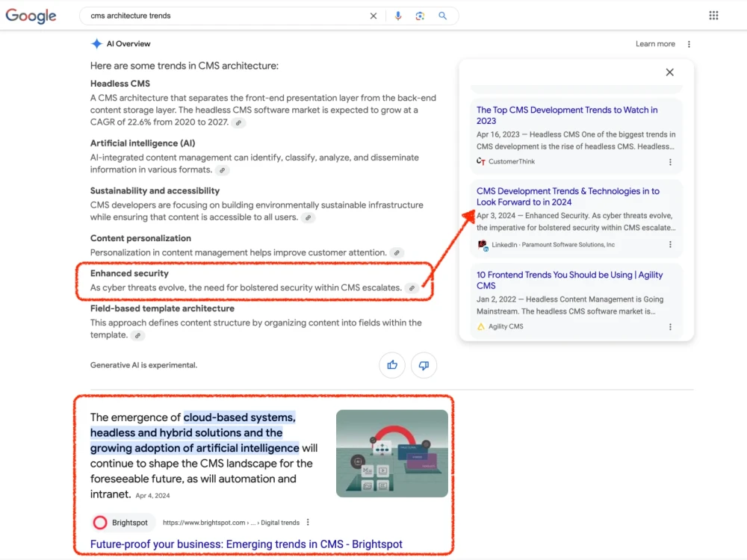Screen dimensions: 747x560
Task: Open the Google apps grid
Action: pyautogui.click(x=713, y=14)
